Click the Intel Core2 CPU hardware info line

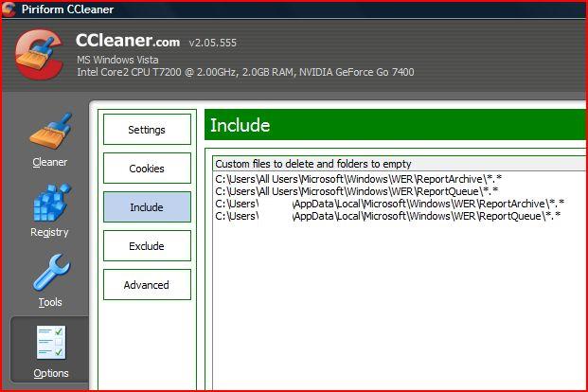pyautogui.click(x=245, y=72)
